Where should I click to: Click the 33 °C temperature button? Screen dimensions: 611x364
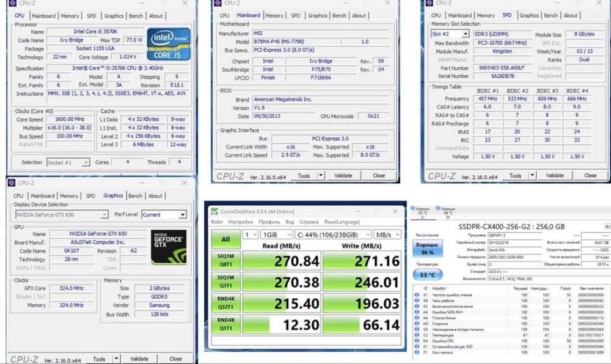(427, 275)
